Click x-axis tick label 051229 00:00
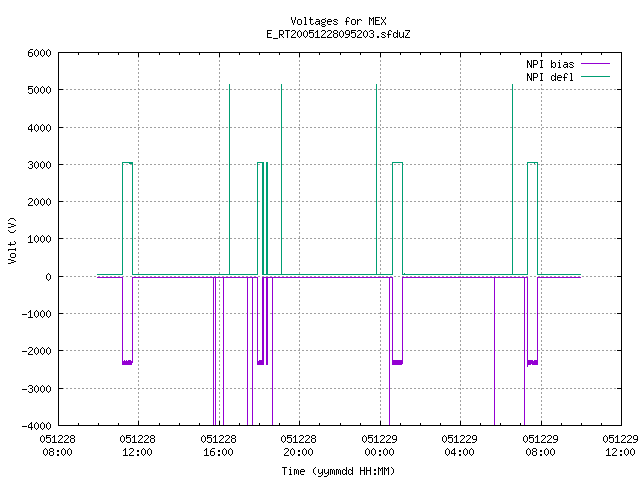 (379, 446)
